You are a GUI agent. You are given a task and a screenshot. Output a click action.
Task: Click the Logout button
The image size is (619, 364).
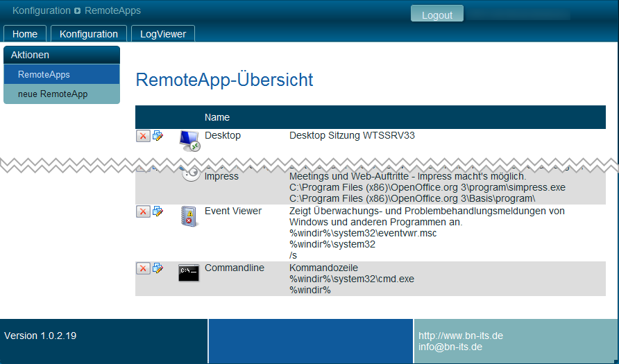coord(437,14)
